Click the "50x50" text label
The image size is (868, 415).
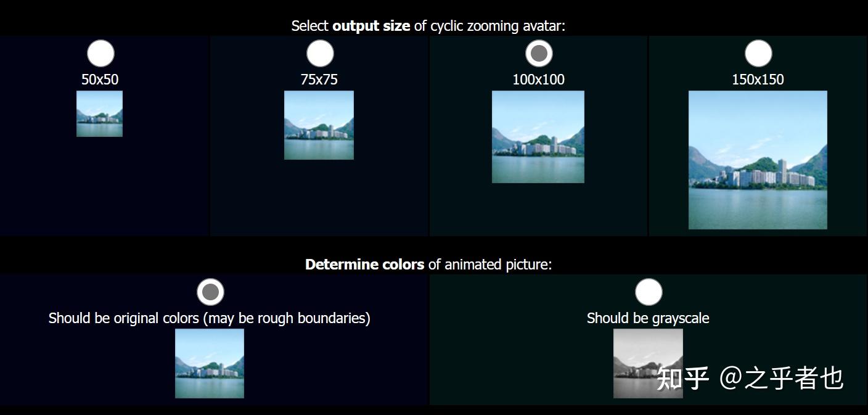(x=100, y=80)
